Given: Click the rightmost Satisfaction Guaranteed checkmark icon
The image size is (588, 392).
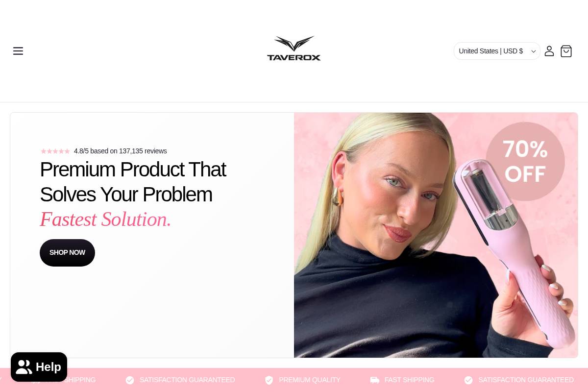Looking at the screenshot, I should coord(468,380).
